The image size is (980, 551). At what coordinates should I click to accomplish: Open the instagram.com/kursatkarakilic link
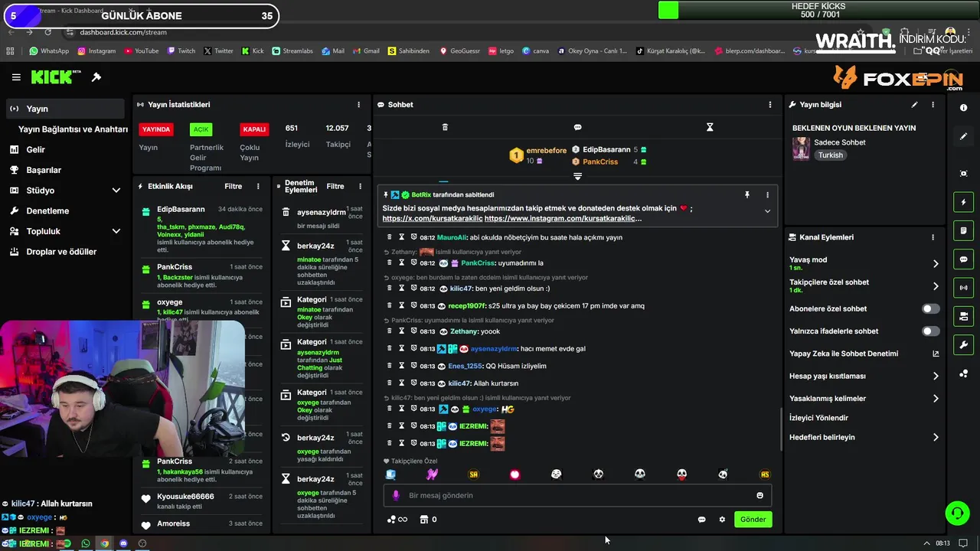(563, 218)
